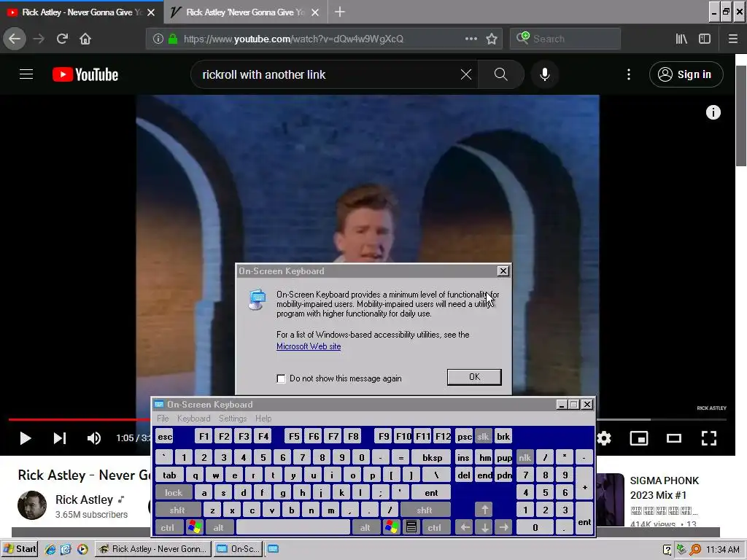Start voice search with microphone
747x560 pixels.
[544, 74]
